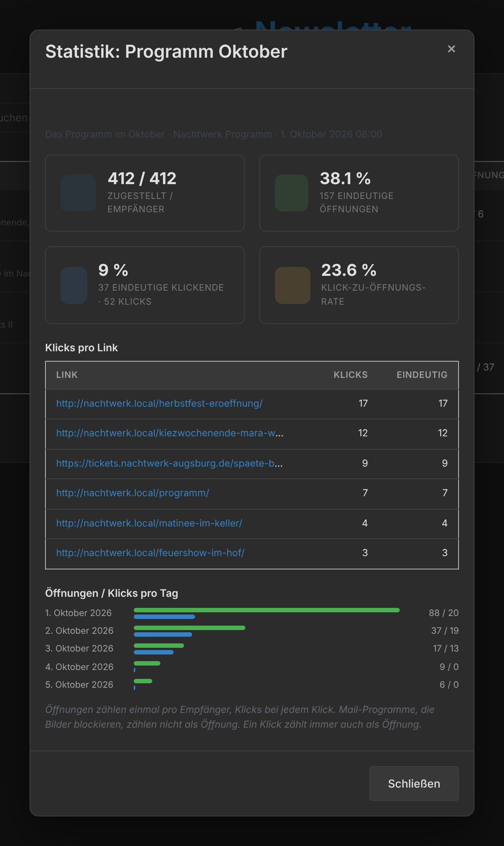Open the tickets.nachtwerk-augsburg.de link
Screen dimensions: 504x846
[169, 463]
